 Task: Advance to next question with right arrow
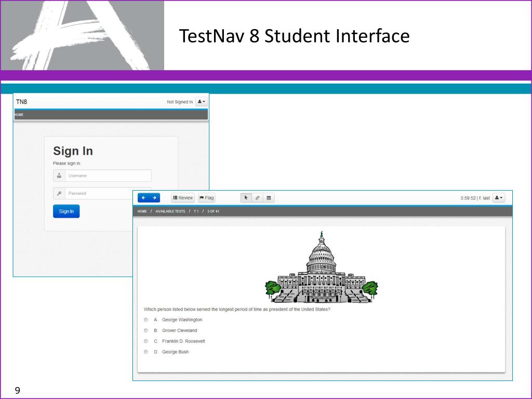click(154, 198)
